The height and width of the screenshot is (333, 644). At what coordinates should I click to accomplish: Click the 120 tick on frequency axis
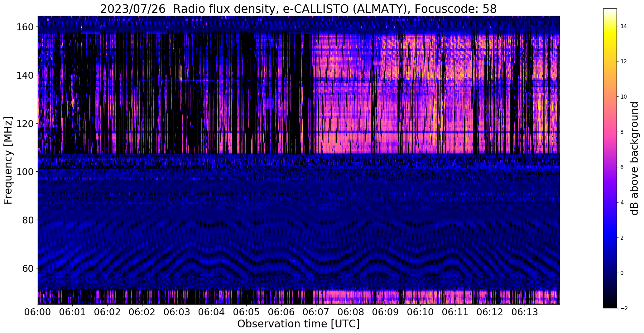point(24,124)
